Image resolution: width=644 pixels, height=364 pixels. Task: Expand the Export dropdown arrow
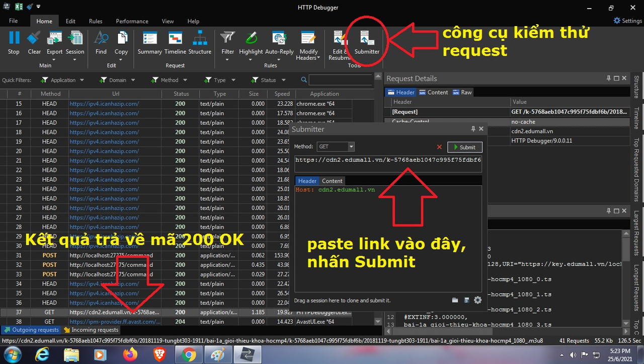(54, 59)
